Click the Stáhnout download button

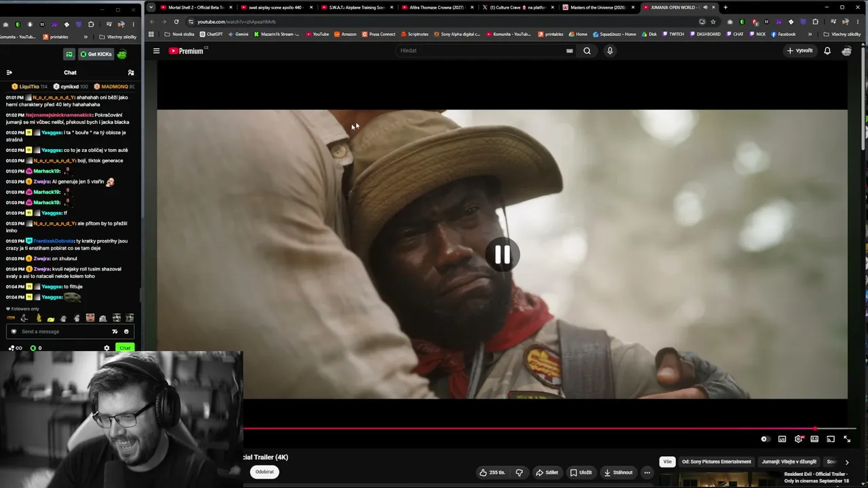[618, 472]
